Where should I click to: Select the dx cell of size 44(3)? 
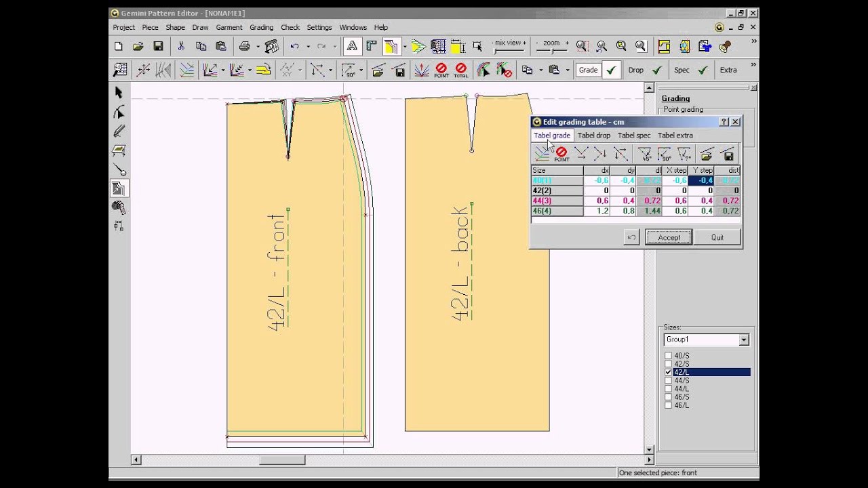[x=596, y=201]
